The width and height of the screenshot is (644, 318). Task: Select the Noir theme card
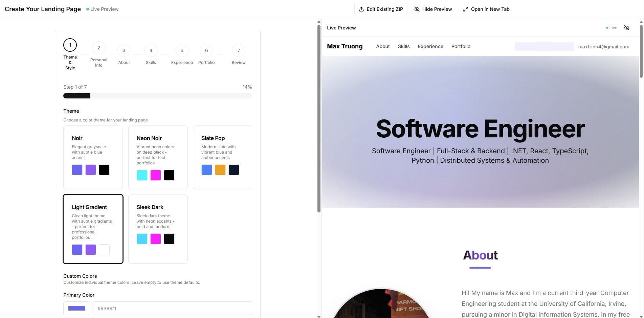[93, 157]
